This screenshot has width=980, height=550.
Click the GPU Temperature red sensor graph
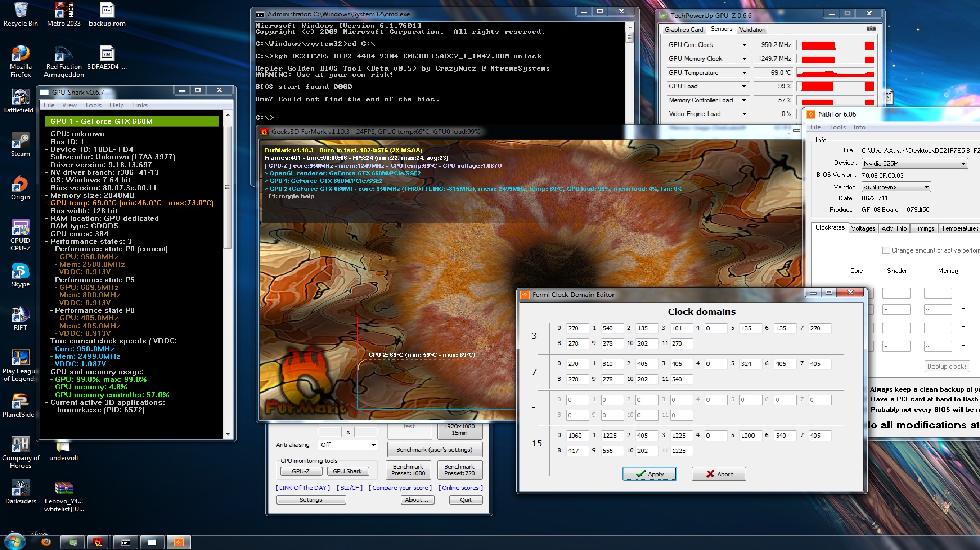click(835, 73)
